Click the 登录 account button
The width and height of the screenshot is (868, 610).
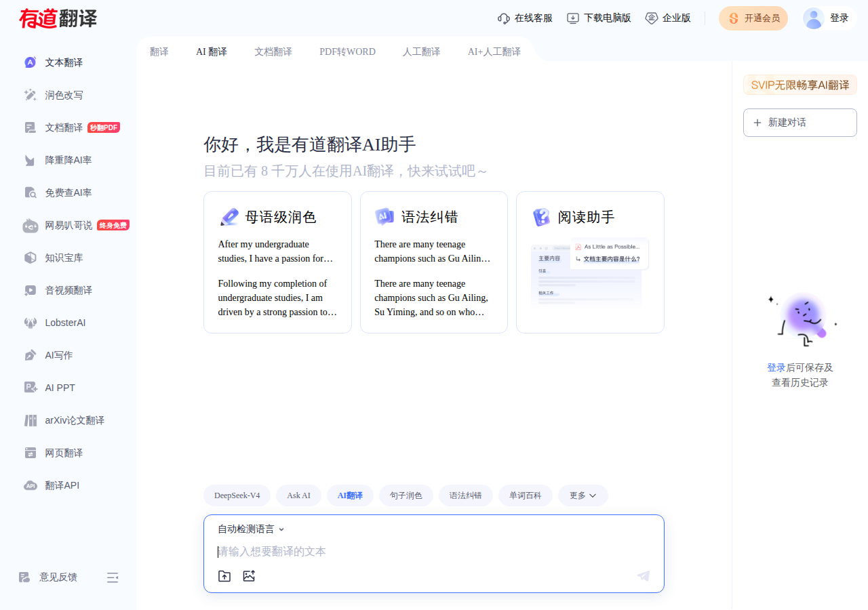(829, 18)
